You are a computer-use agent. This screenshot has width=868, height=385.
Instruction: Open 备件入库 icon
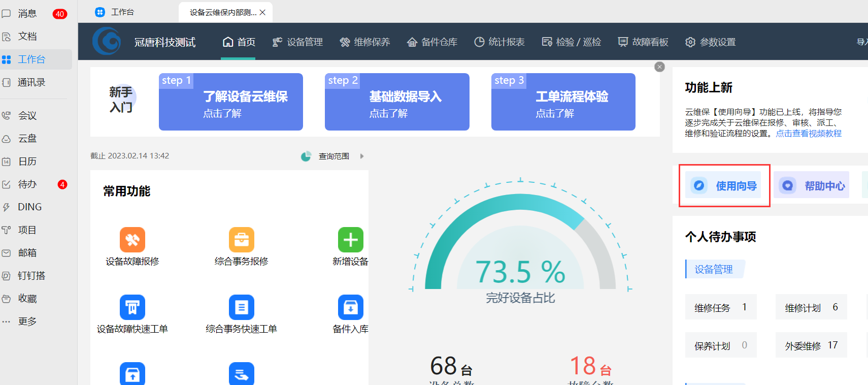(351, 307)
